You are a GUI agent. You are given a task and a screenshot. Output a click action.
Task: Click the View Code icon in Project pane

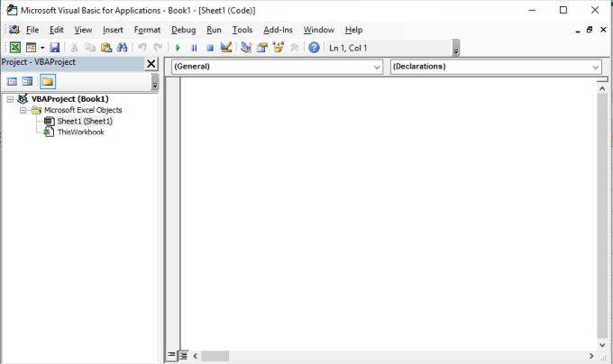tap(12, 82)
